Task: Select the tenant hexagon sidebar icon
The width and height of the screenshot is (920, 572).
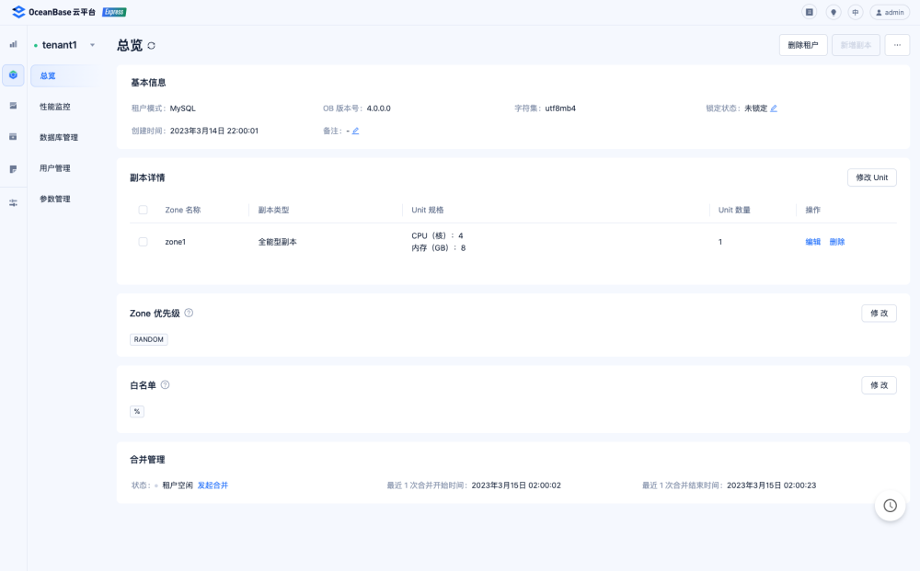Action: (x=13, y=75)
